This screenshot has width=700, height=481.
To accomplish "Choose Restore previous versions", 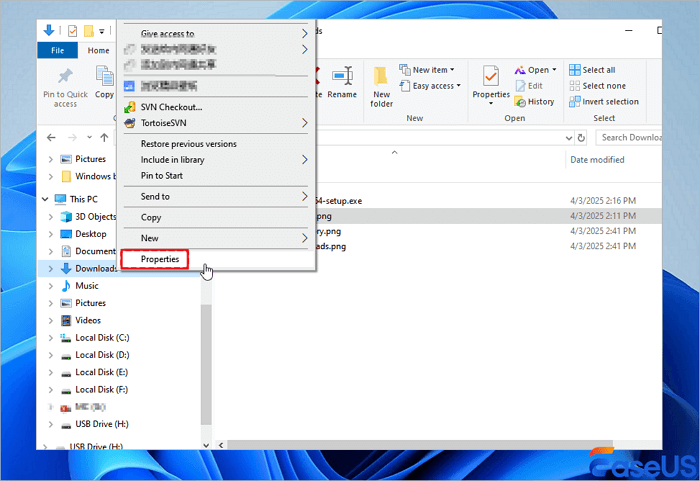I will pyautogui.click(x=216, y=144).
